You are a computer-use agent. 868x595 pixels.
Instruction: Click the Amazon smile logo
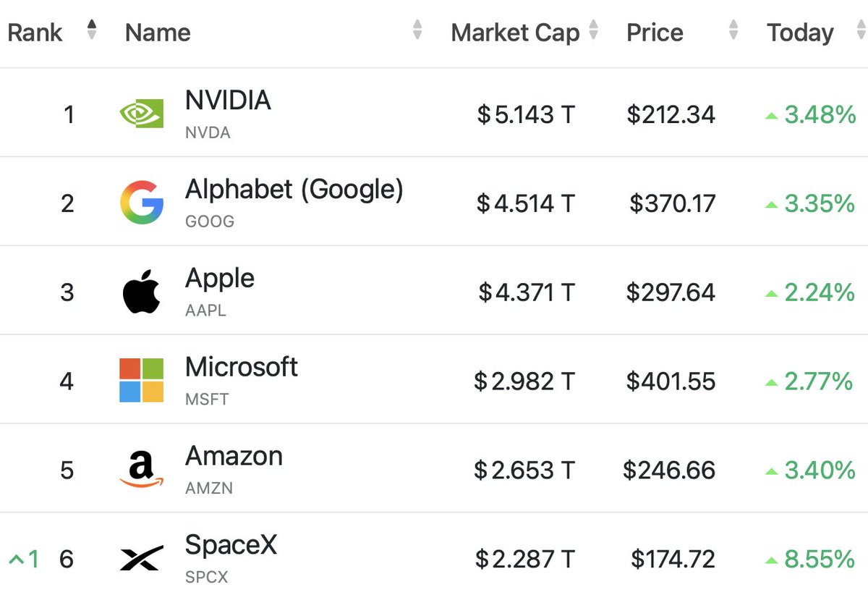(141, 470)
